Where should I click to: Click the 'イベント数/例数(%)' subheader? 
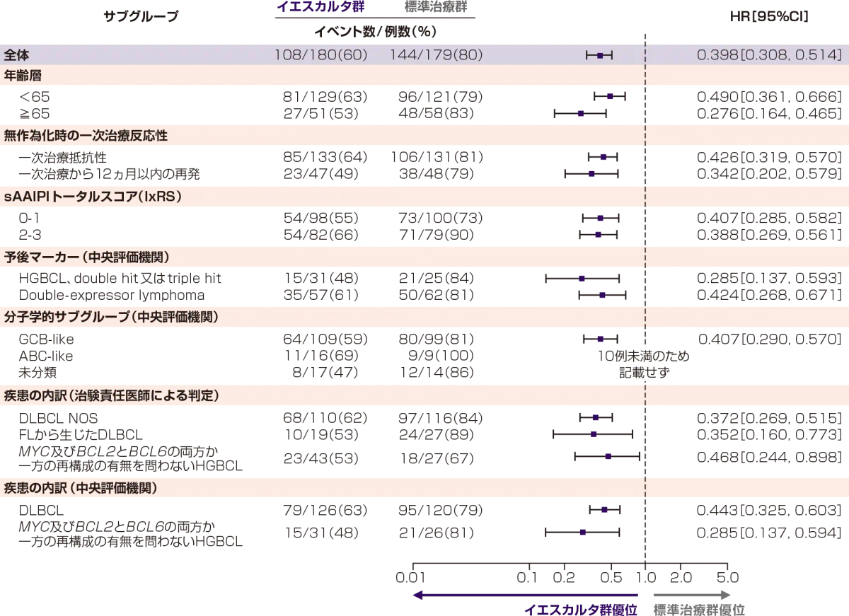375,32
